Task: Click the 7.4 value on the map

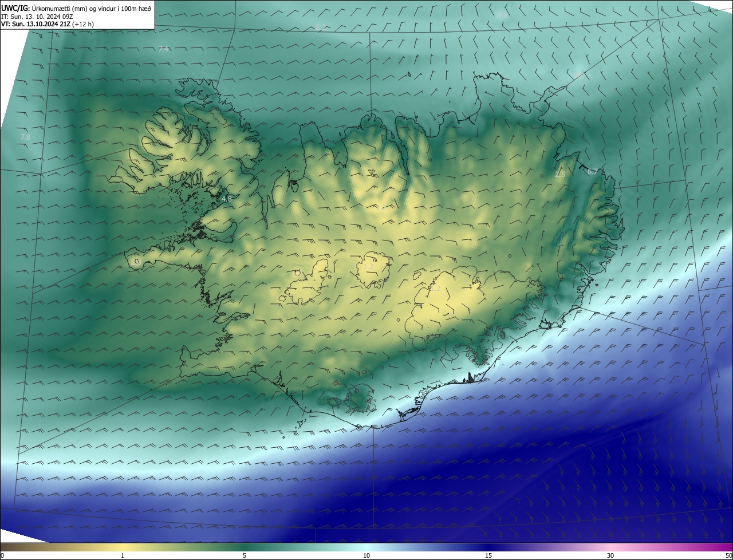Action: click(164, 49)
